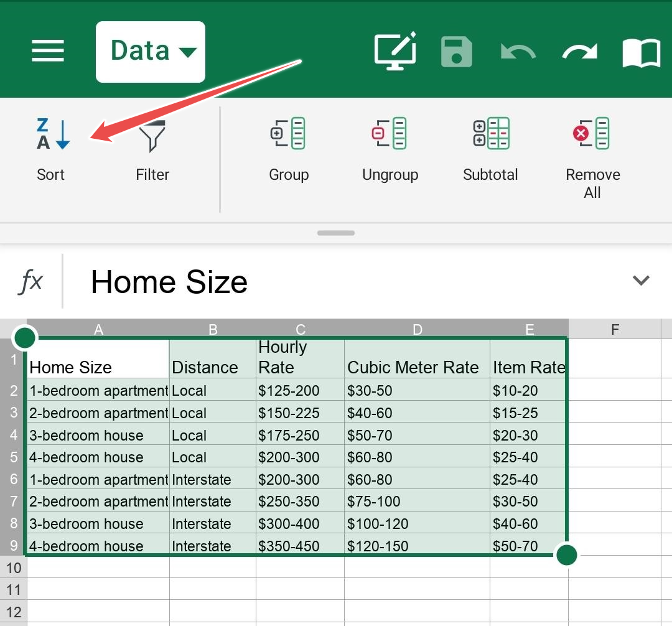This screenshot has width=672, height=626.
Task: Click the cell containing $350-450
Action: pyautogui.click(x=299, y=546)
